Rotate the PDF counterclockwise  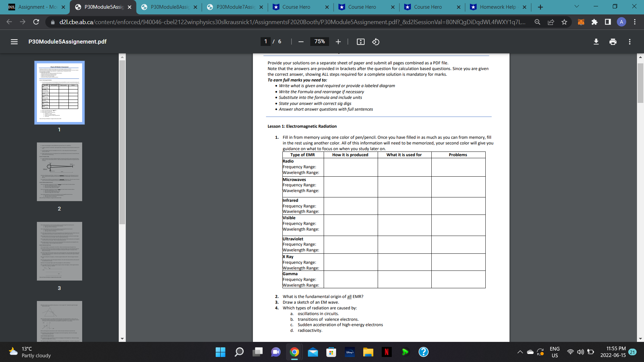(375, 42)
